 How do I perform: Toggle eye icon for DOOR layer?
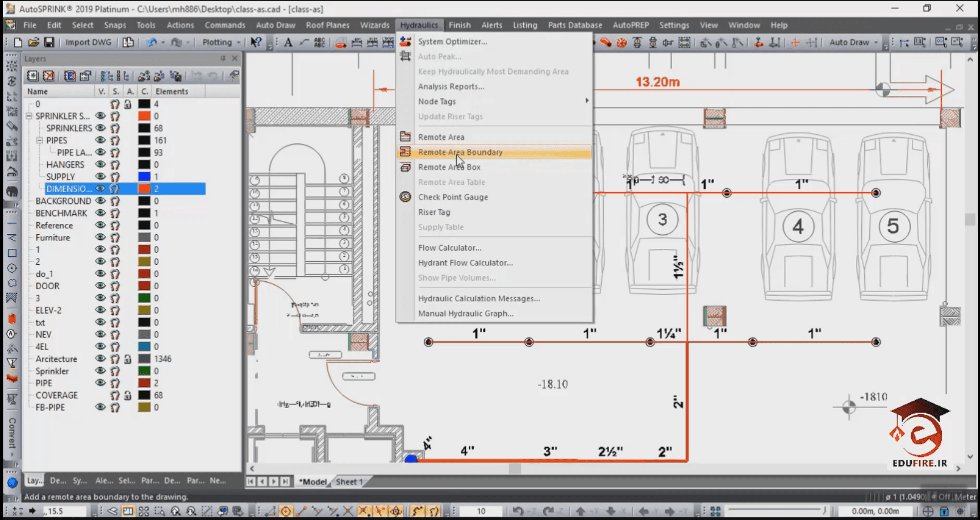pyautogui.click(x=101, y=286)
